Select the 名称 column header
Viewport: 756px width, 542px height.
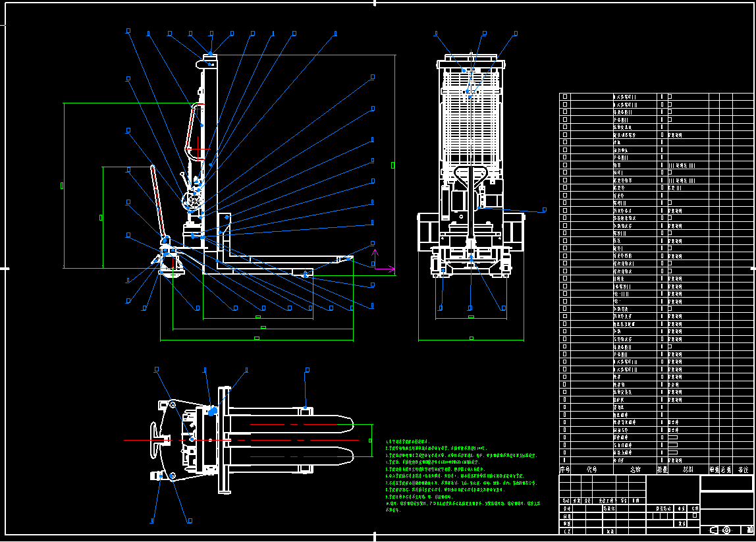pos(635,469)
